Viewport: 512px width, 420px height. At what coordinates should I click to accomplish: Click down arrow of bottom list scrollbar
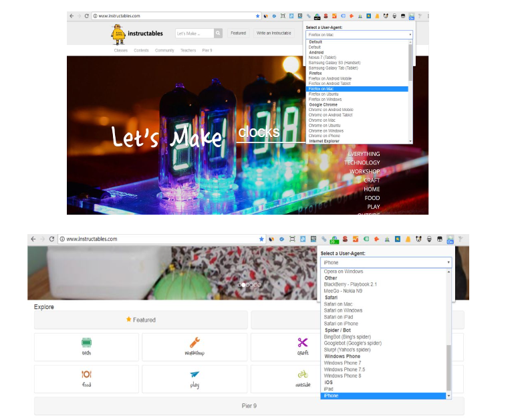click(449, 396)
